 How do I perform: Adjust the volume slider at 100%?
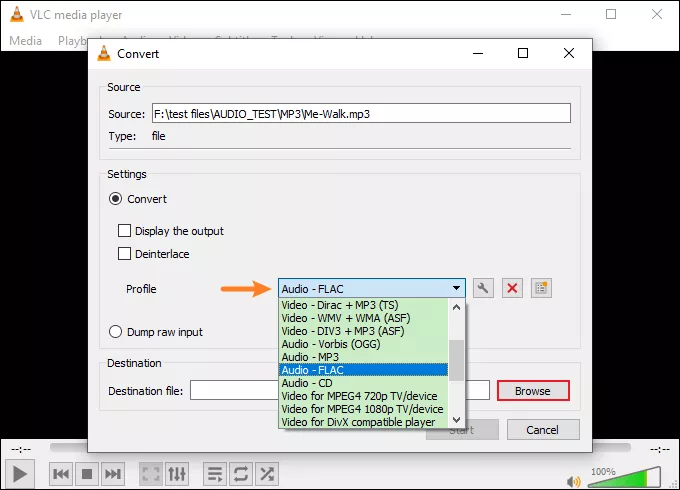(626, 477)
